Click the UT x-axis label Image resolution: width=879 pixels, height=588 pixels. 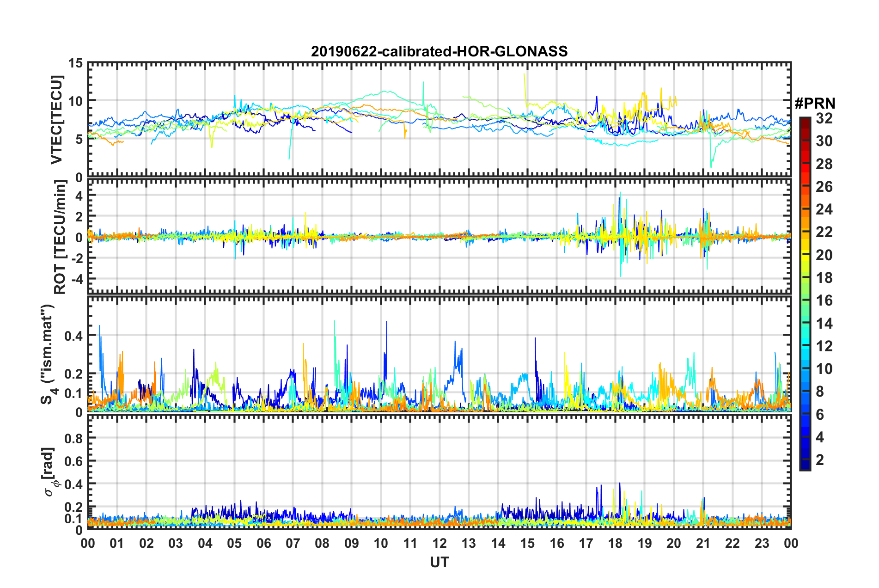439,562
